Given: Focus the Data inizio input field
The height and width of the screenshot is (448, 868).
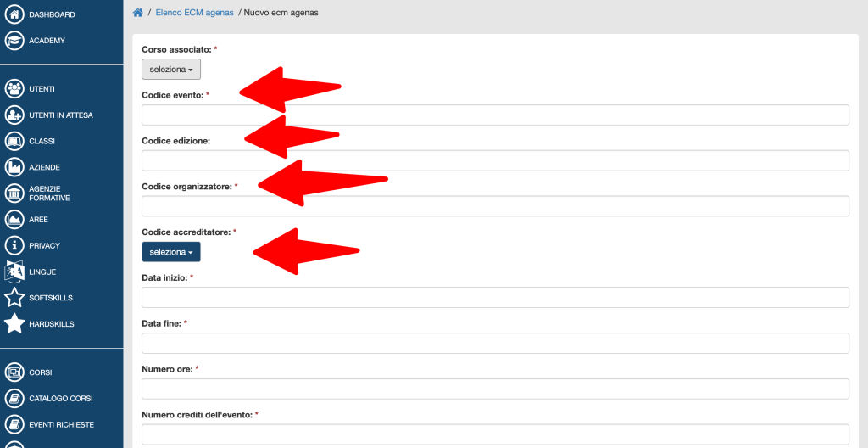Looking at the screenshot, I should [x=495, y=298].
